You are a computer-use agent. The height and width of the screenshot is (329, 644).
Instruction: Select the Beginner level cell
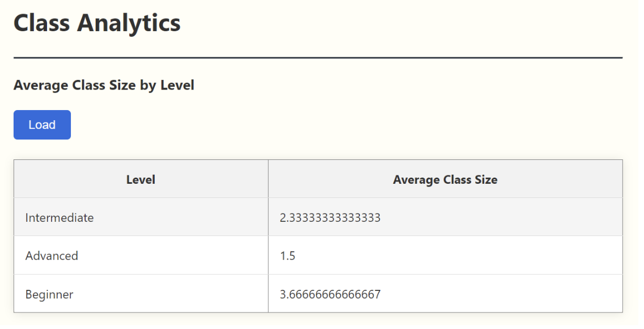point(49,294)
